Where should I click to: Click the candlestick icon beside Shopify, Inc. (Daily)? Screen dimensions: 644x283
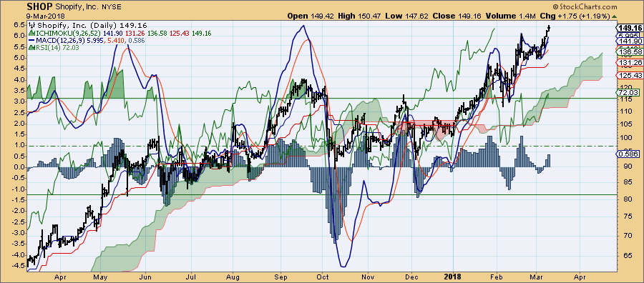31,25
